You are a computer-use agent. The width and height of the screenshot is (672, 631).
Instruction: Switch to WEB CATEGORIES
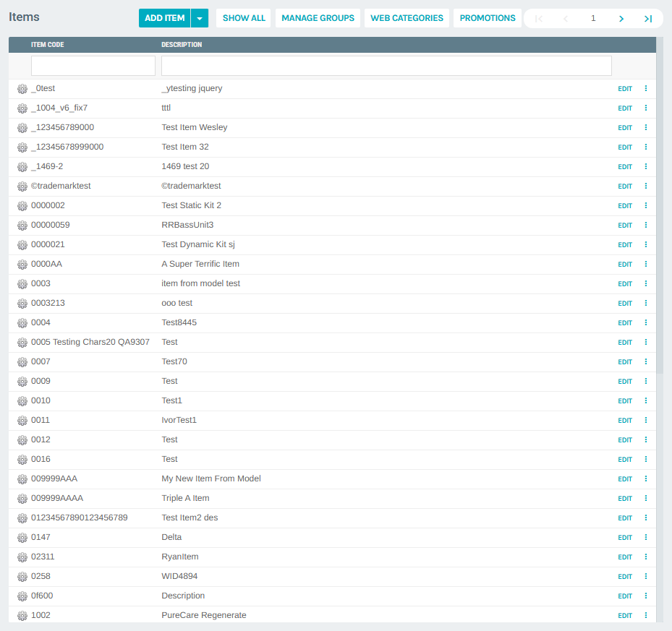(x=407, y=17)
